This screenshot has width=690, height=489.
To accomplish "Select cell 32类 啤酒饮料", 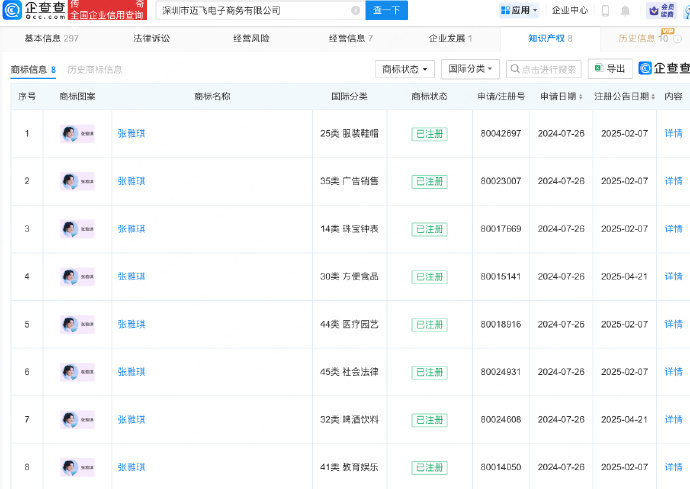I will click(349, 419).
